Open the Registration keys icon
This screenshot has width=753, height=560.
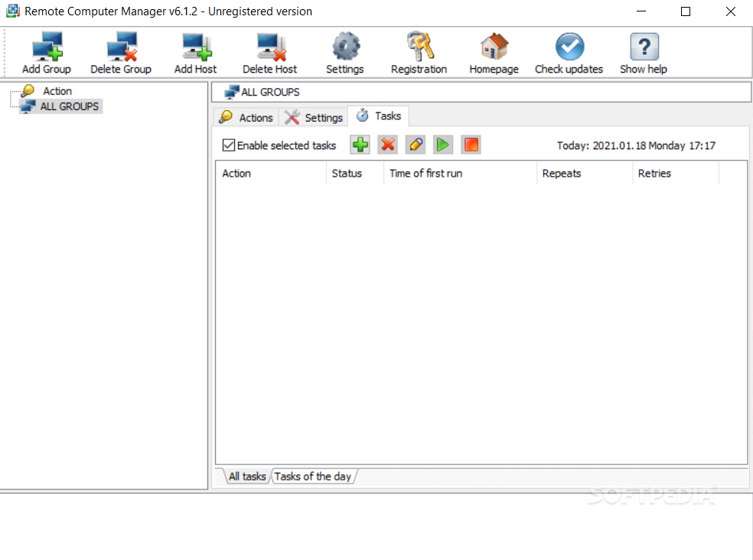(x=419, y=53)
